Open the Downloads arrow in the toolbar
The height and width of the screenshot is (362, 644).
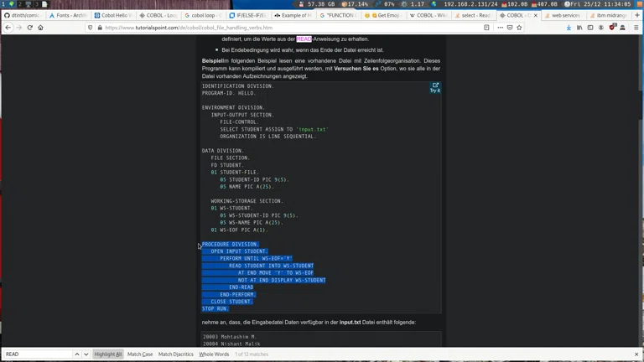tap(569, 28)
